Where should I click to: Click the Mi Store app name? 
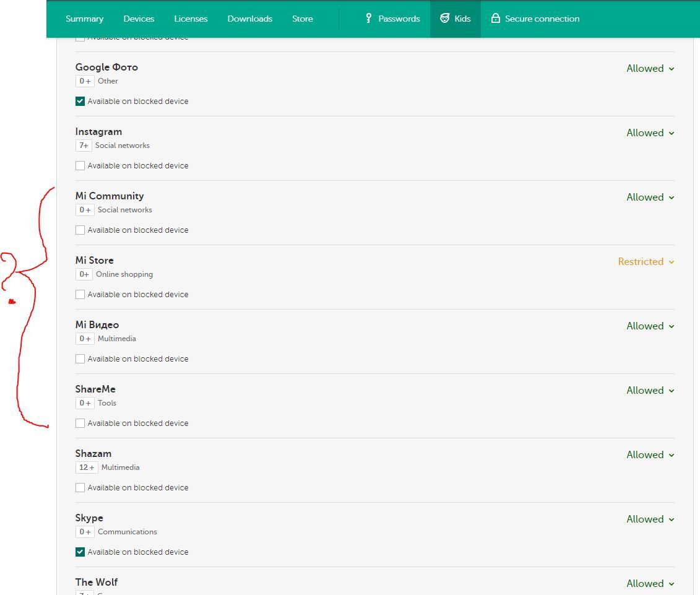(94, 261)
